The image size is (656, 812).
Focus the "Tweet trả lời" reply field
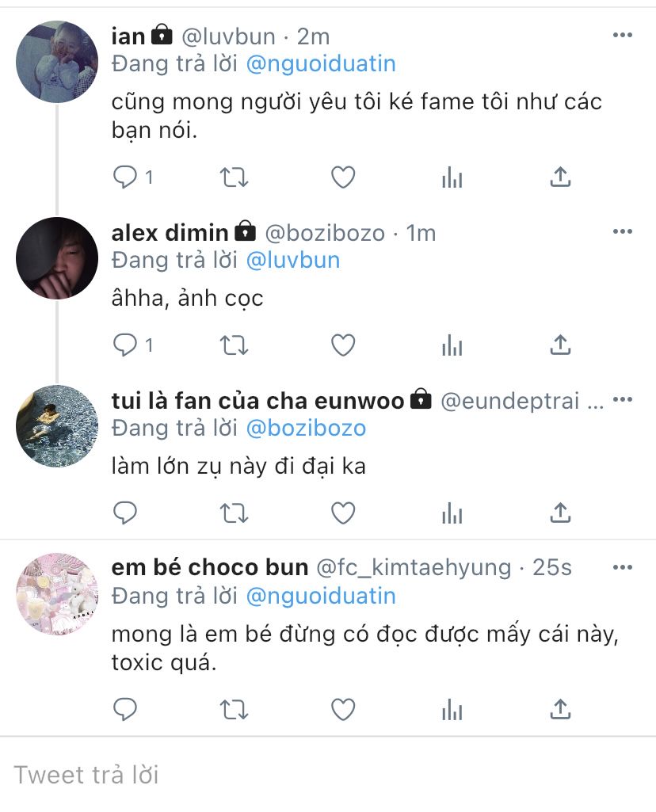point(328,776)
